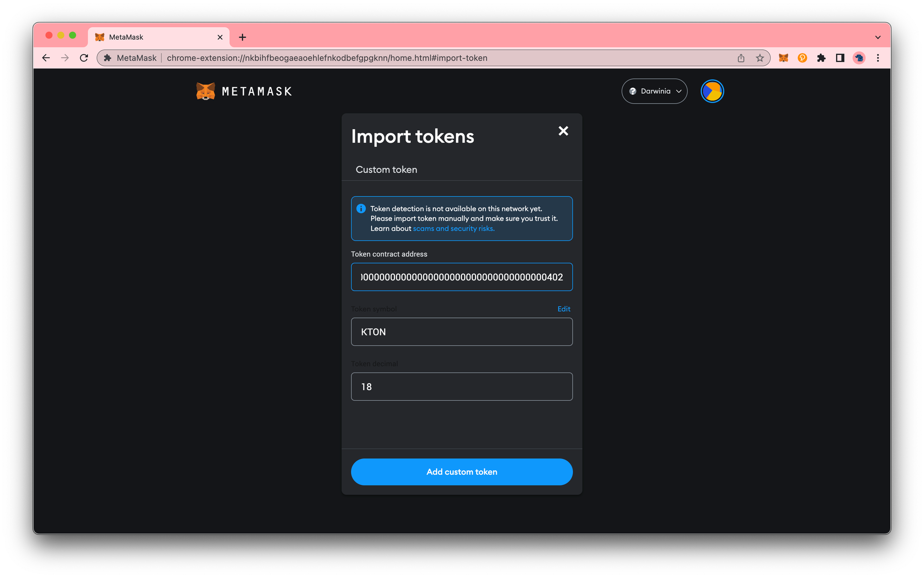Image resolution: width=924 pixels, height=578 pixels.
Task: Reload the page
Action: pyautogui.click(x=84, y=58)
